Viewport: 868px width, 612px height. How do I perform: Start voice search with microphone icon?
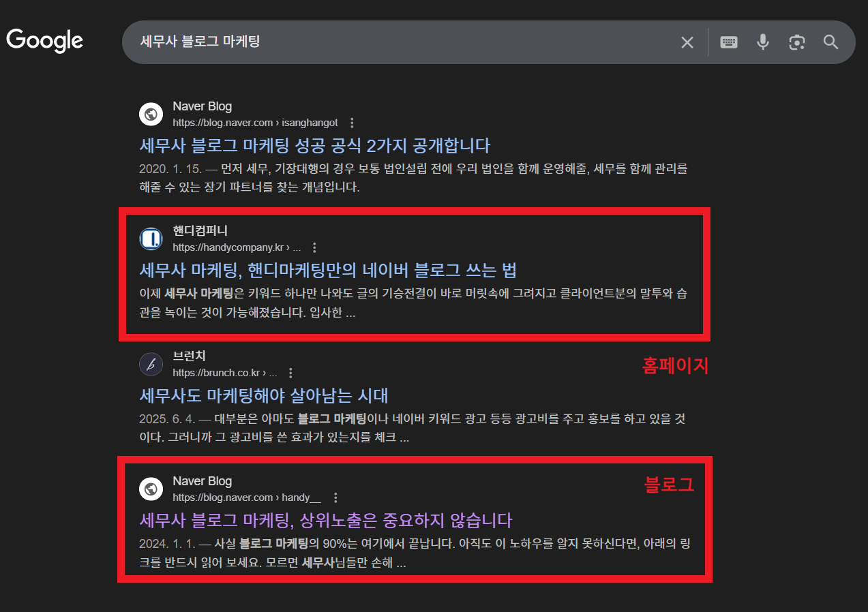[763, 42]
